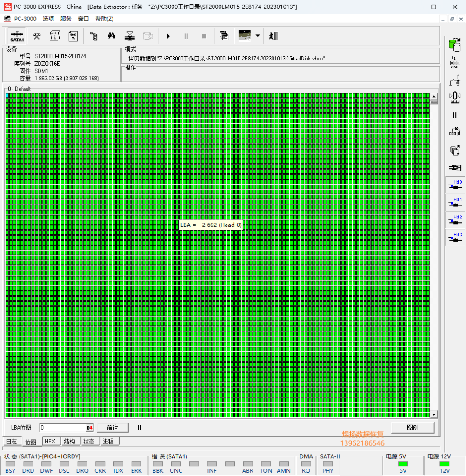Image resolution: width=466 pixels, height=476 pixels.
Task: Toggle head Hd 0
Action: (455, 185)
